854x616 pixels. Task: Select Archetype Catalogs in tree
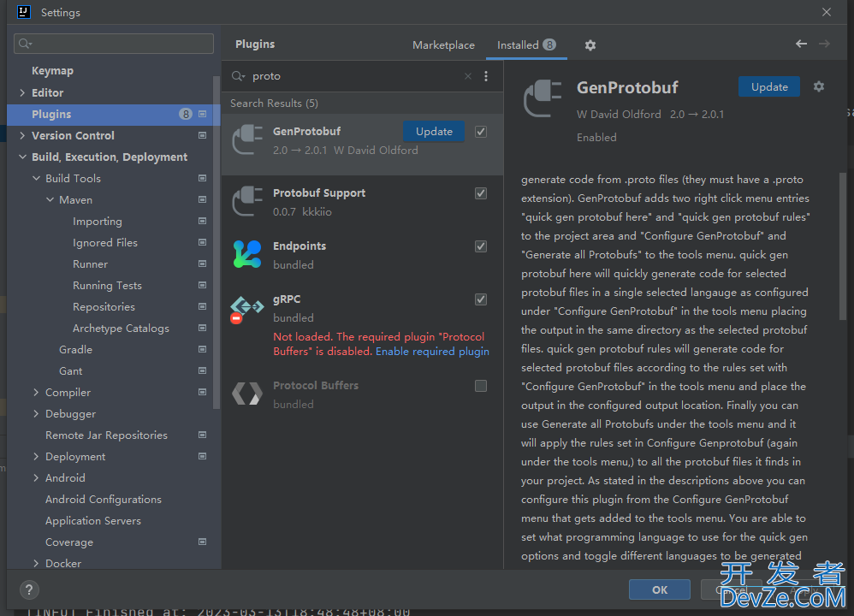121,329
